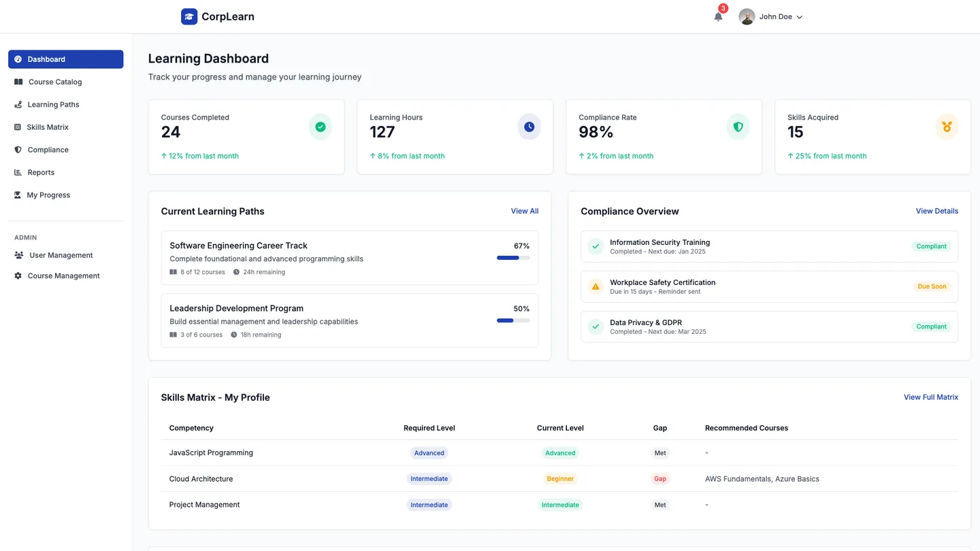The image size is (980, 551).
Task: Click the View Details compliance link
Action: [937, 211]
